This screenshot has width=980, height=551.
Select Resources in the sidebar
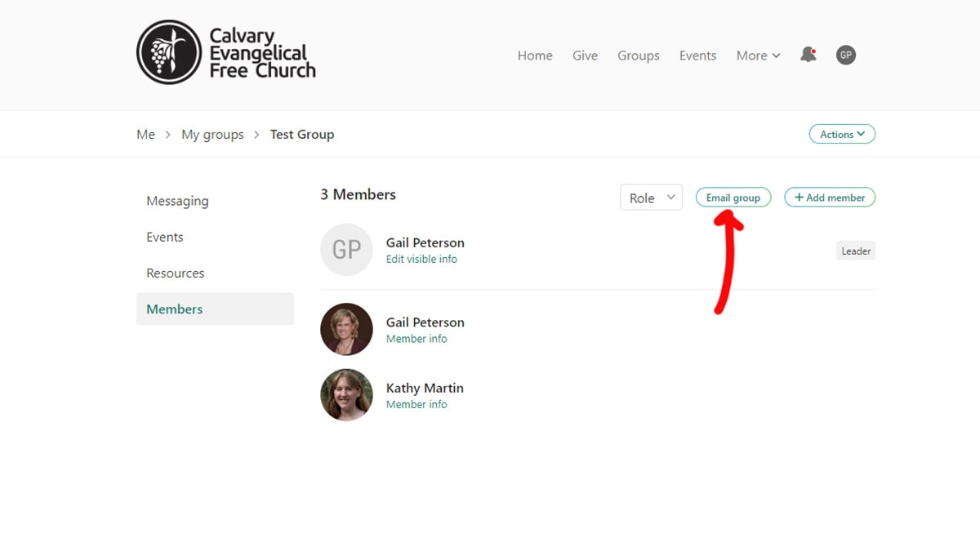click(175, 273)
